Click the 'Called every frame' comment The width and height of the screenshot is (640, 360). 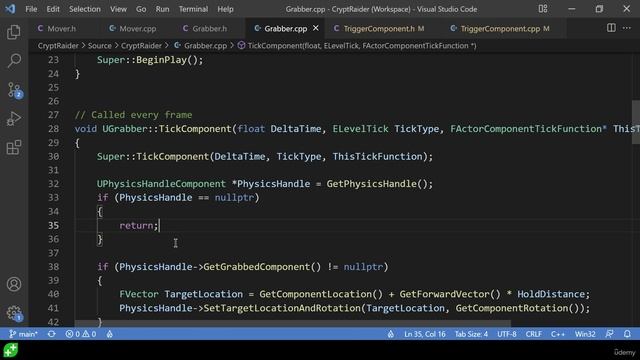pyautogui.click(x=133, y=115)
